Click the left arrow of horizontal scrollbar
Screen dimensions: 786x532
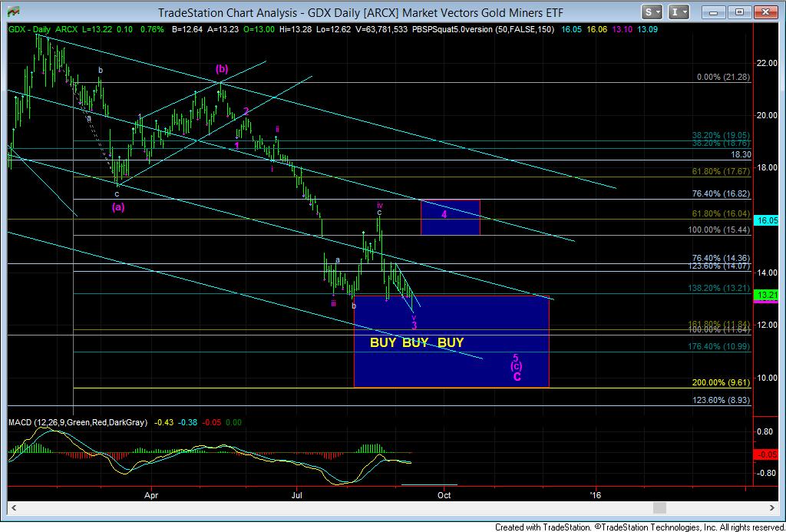[13, 508]
